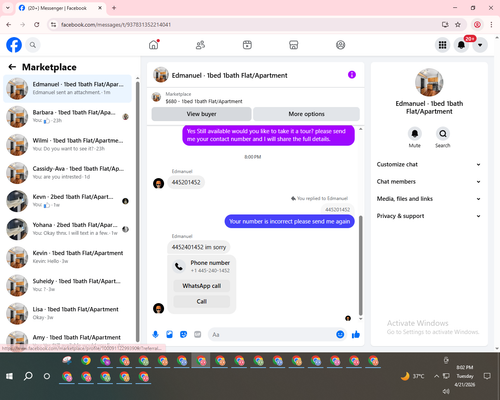The width and height of the screenshot is (500, 400).
Task: Click the large profile picture in right panel
Action: coord(429,82)
